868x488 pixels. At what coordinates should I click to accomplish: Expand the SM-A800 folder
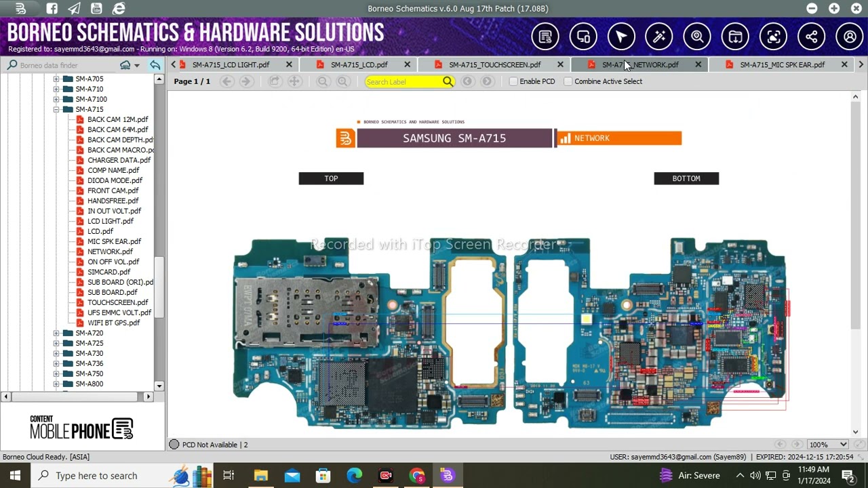[x=56, y=384]
